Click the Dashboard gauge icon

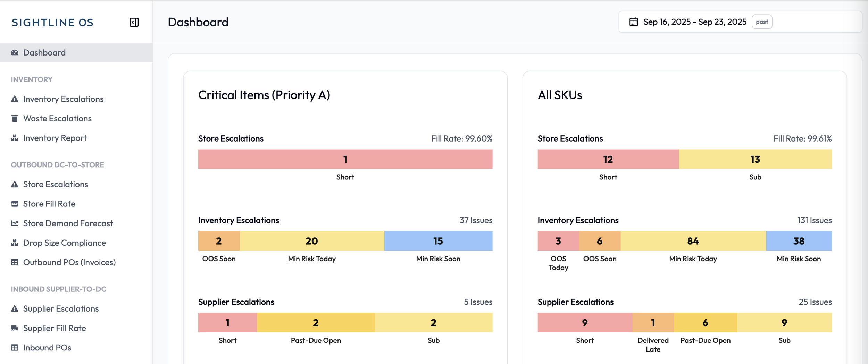(x=15, y=53)
